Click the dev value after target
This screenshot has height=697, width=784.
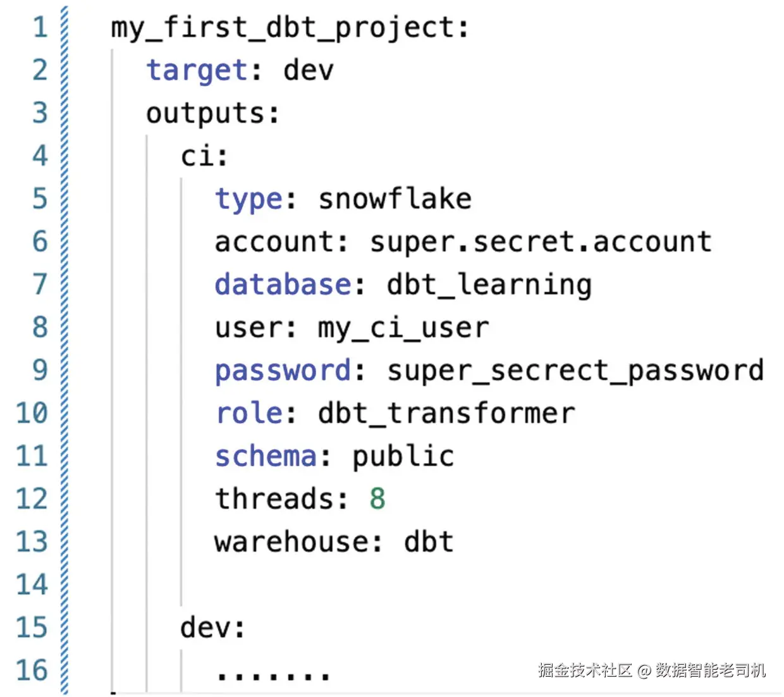coord(308,70)
